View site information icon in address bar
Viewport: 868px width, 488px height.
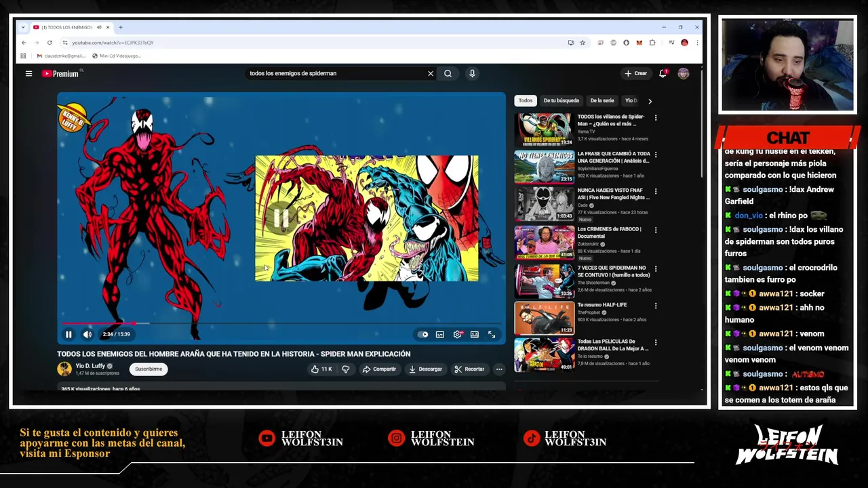tap(65, 43)
